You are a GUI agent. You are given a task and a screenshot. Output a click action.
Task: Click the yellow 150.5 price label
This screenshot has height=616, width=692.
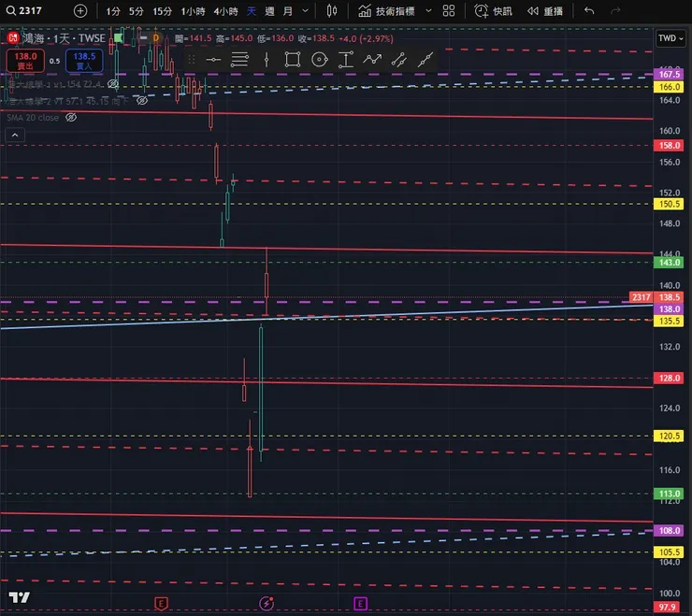[669, 204]
